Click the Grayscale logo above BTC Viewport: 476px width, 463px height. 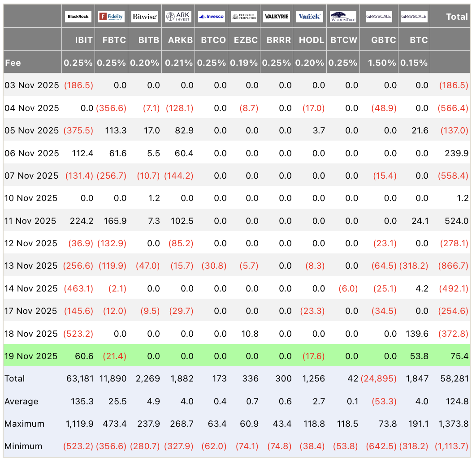coord(414,17)
